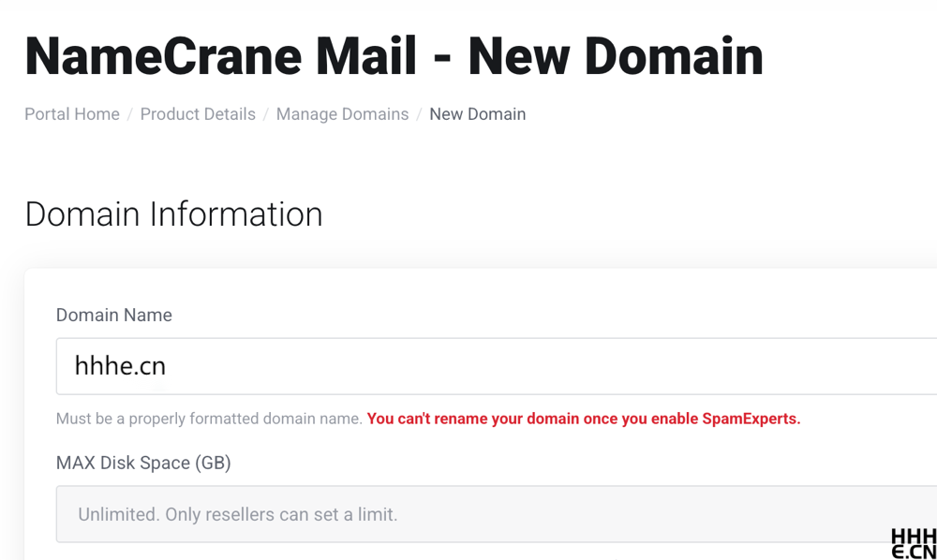937x560 pixels.
Task: Click the HHHE.CN watermark logo
Action: 913,543
